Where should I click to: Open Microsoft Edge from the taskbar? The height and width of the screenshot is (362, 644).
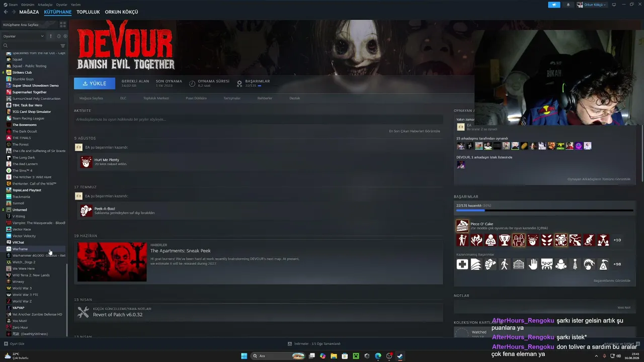378,356
